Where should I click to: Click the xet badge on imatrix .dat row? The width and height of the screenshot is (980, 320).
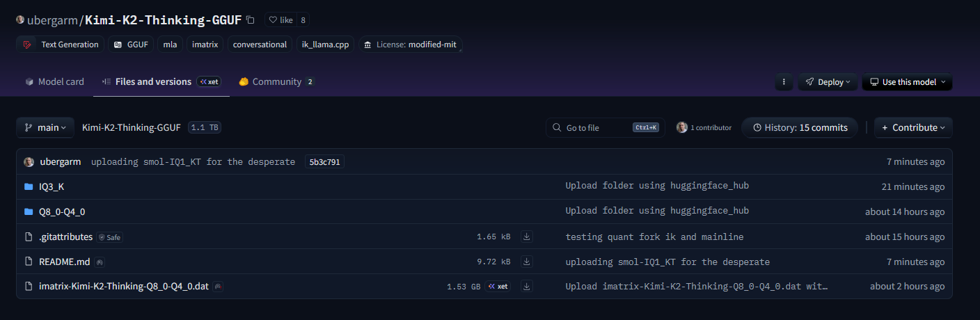click(499, 287)
